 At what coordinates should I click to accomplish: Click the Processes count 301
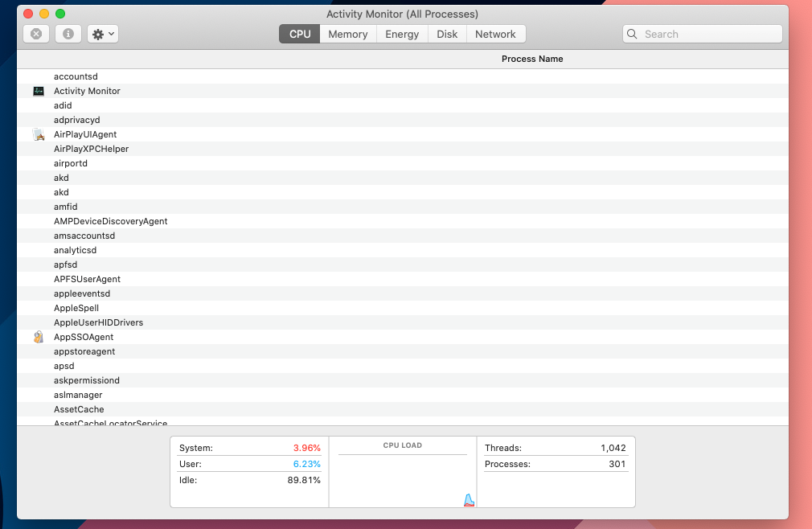tap(617, 465)
